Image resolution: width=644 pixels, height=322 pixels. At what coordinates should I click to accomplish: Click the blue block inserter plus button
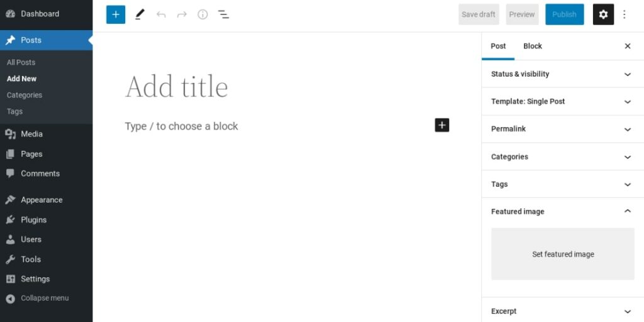(116, 14)
